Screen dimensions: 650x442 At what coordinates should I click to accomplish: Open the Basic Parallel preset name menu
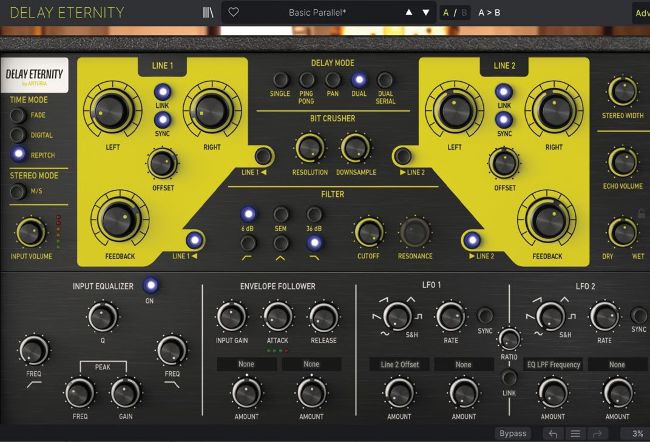(317, 12)
